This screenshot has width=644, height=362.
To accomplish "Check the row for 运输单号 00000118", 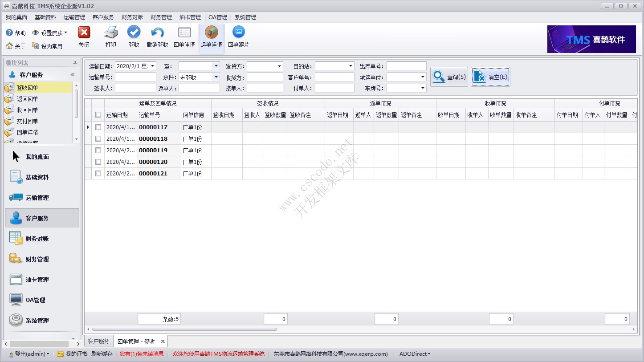I will 98,139.
